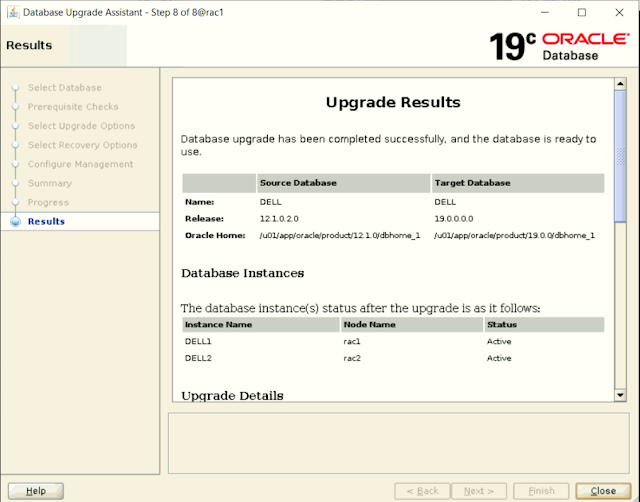640x502 pixels.
Task: Click the disabled Next button
Action: 479,491
